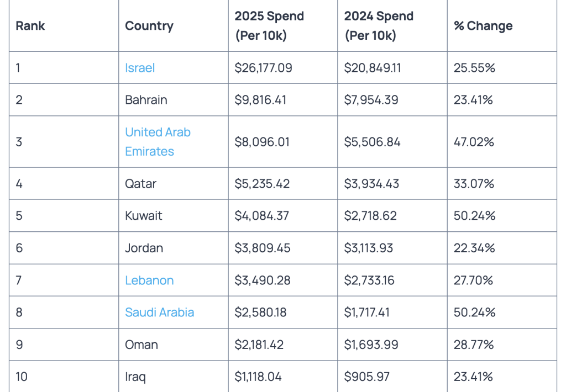The height and width of the screenshot is (392, 566).
Task: Click the 2025 Spend column header
Action: pos(269,26)
